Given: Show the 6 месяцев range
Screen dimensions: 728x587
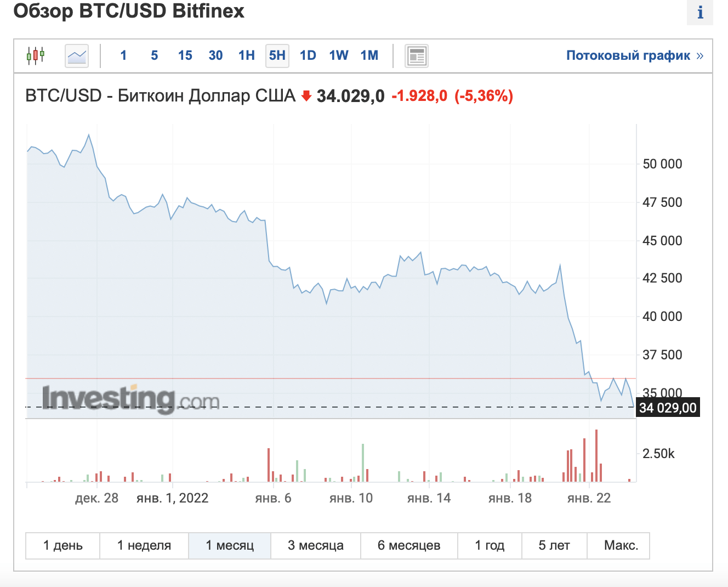Looking at the screenshot, I should pyautogui.click(x=409, y=545).
